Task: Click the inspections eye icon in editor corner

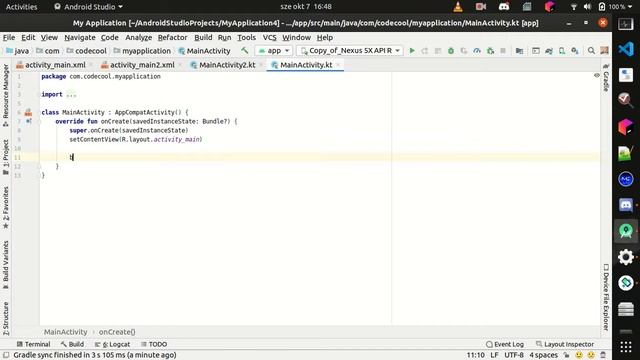Action: (x=597, y=76)
